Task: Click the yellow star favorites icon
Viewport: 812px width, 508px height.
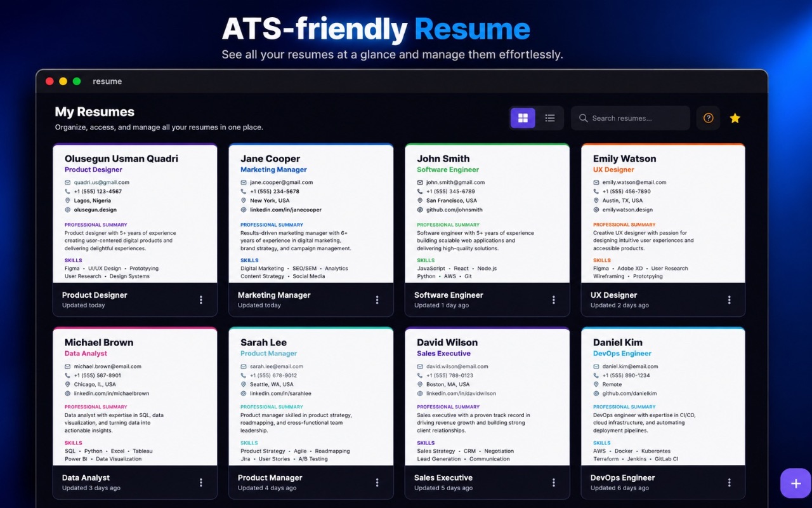Action: [735, 118]
